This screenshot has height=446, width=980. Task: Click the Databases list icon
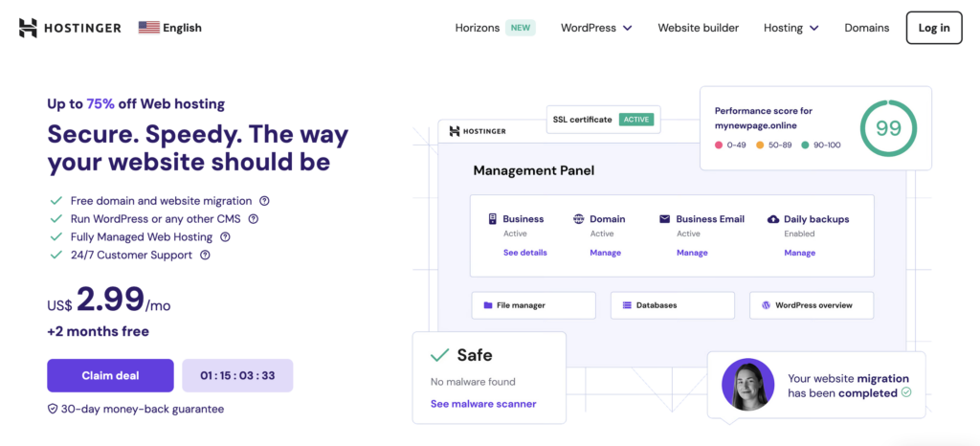click(627, 305)
